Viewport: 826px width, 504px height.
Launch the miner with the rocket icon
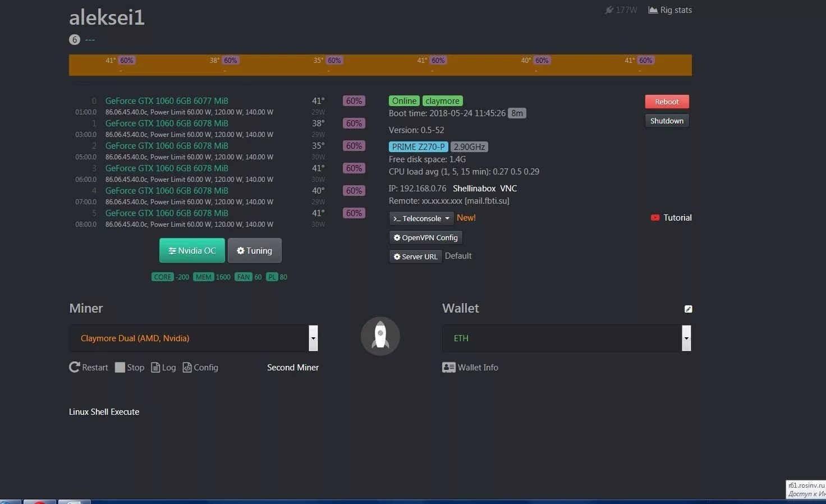380,336
